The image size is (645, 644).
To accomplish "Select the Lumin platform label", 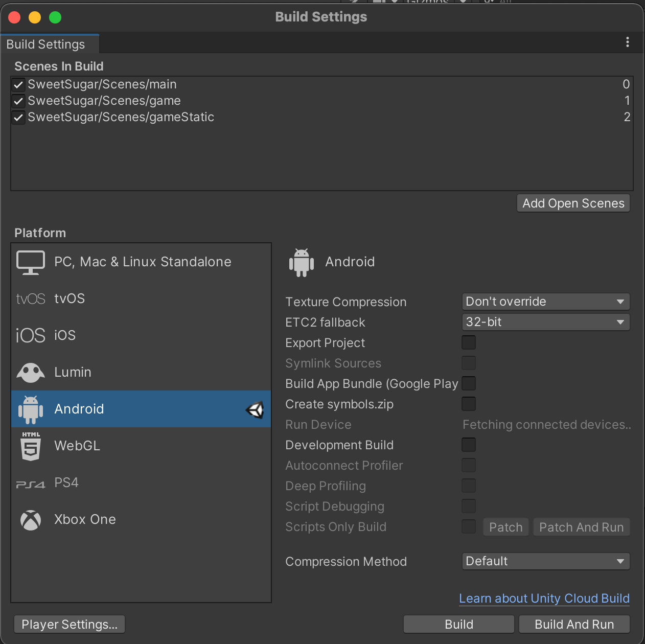I will click(x=73, y=372).
